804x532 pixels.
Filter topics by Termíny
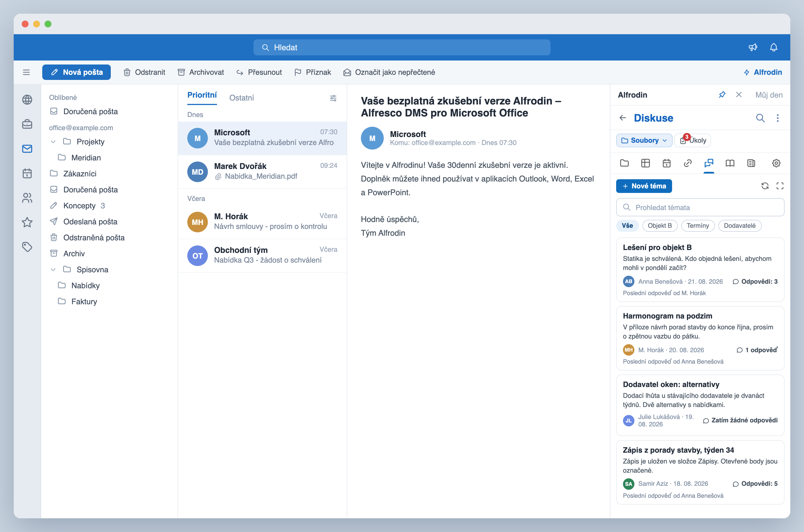click(x=698, y=226)
